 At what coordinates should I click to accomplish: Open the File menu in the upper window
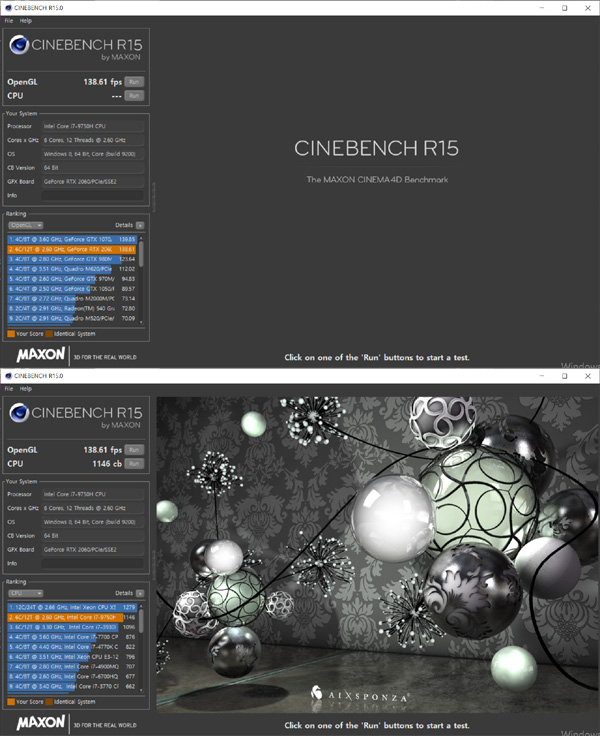pos(9,21)
